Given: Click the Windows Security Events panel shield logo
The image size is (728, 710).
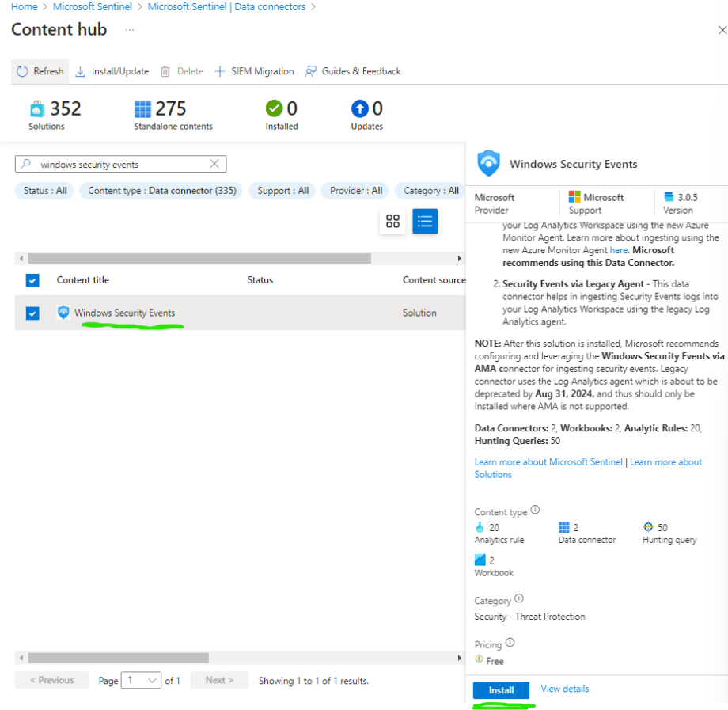Looking at the screenshot, I should (x=488, y=163).
